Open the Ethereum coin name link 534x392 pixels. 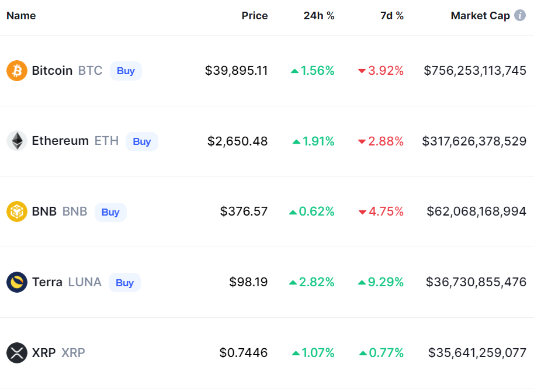(60, 141)
